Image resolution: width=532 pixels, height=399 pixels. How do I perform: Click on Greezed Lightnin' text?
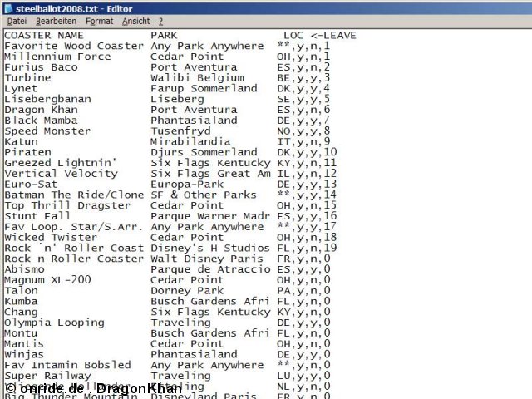click(61, 163)
